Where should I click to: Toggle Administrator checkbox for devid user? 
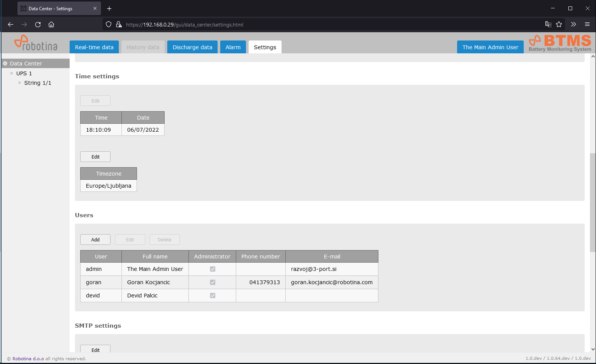(x=213, y=296)
